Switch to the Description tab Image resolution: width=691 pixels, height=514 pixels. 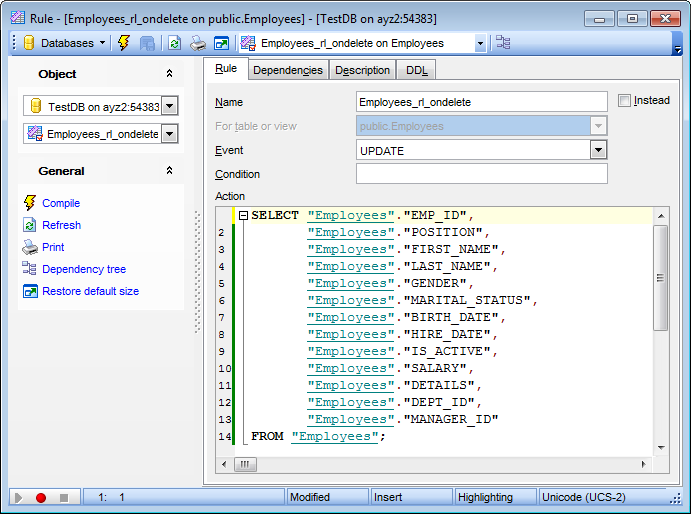click(362, 70)
